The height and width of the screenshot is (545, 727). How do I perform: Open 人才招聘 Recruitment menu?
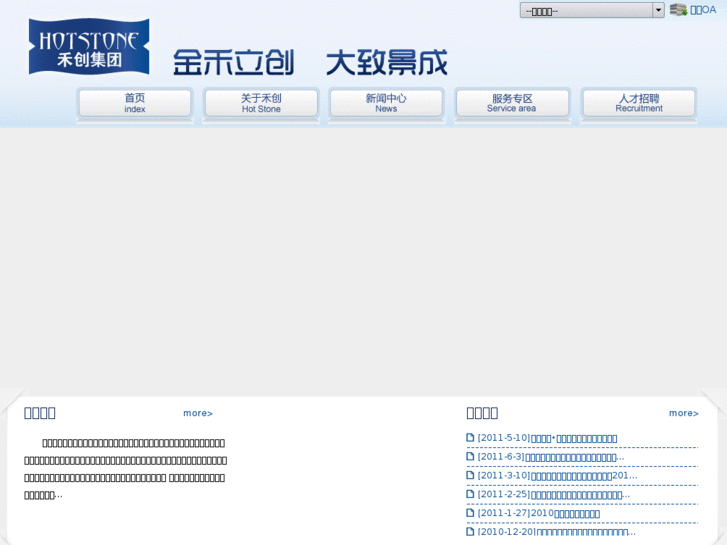(x=639, y=103)
